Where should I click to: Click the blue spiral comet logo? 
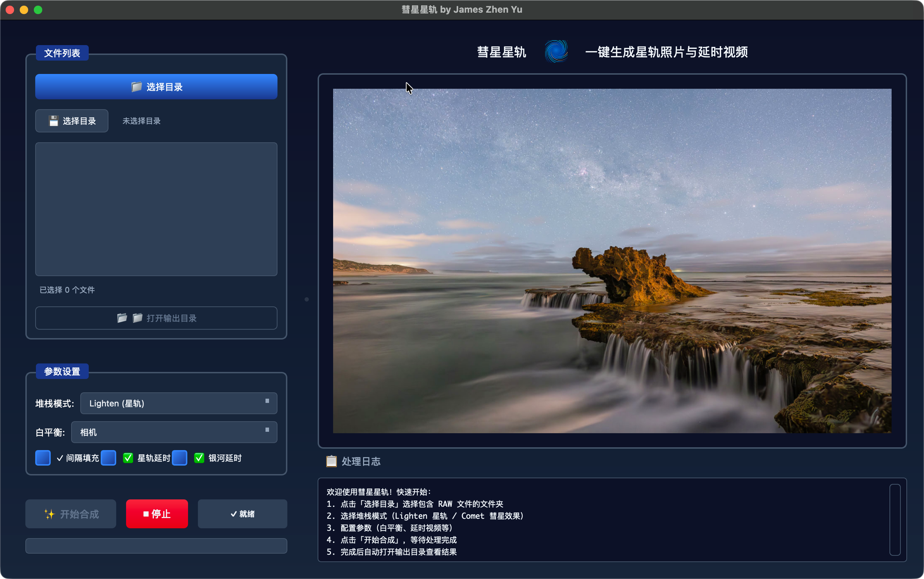coord(556,52)
